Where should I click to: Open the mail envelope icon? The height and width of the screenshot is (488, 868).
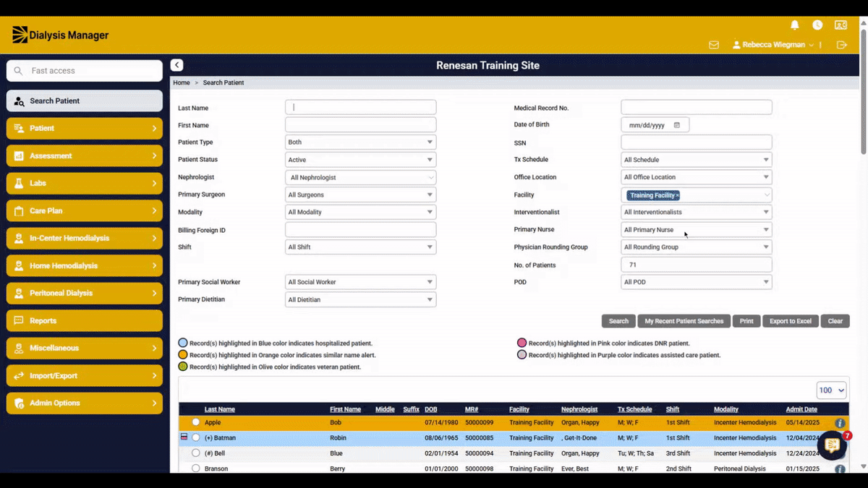(x=714, y=45)
